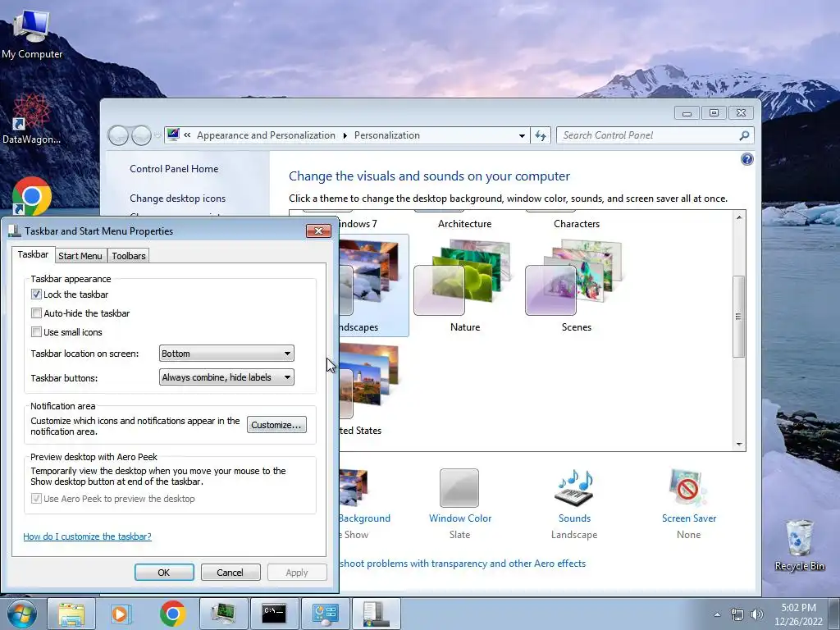Open the Command Prompt taskbar button
Viewport: 840px width, 630px height.
(274, 614)
